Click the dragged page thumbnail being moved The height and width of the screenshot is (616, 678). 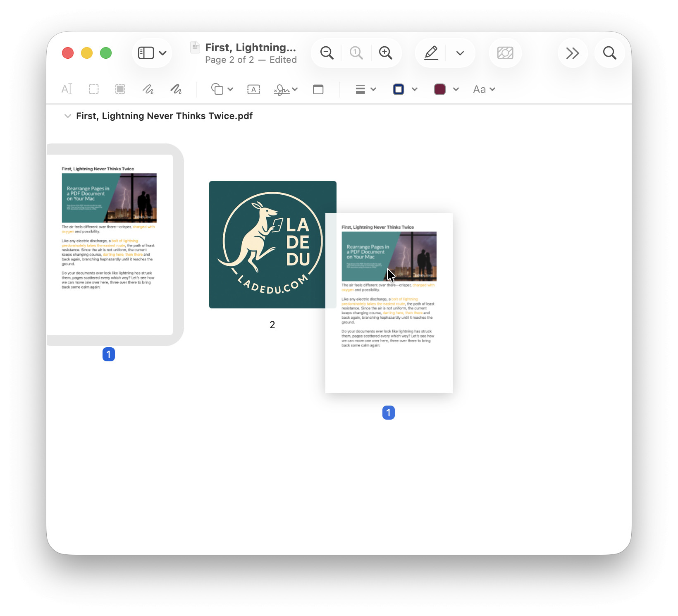point(389,303)
